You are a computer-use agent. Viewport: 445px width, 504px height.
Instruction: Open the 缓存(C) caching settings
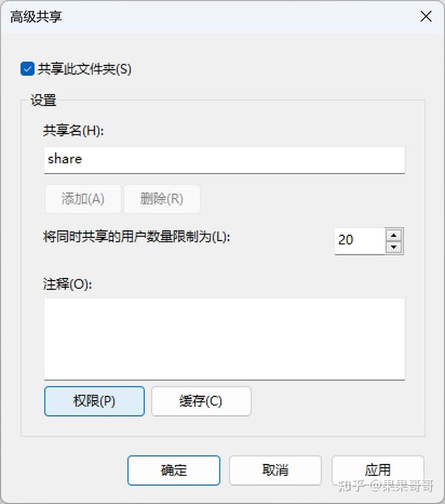click(x=201, y=401)
